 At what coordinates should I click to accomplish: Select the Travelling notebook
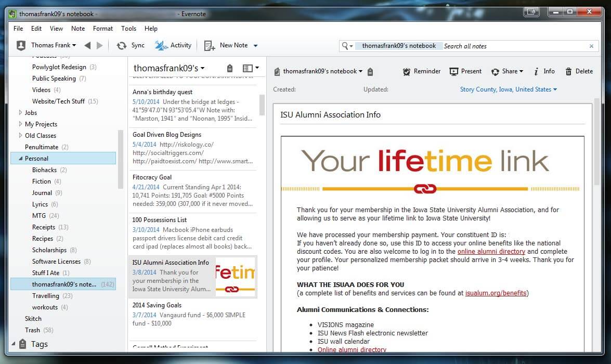(x=46, y=296)
